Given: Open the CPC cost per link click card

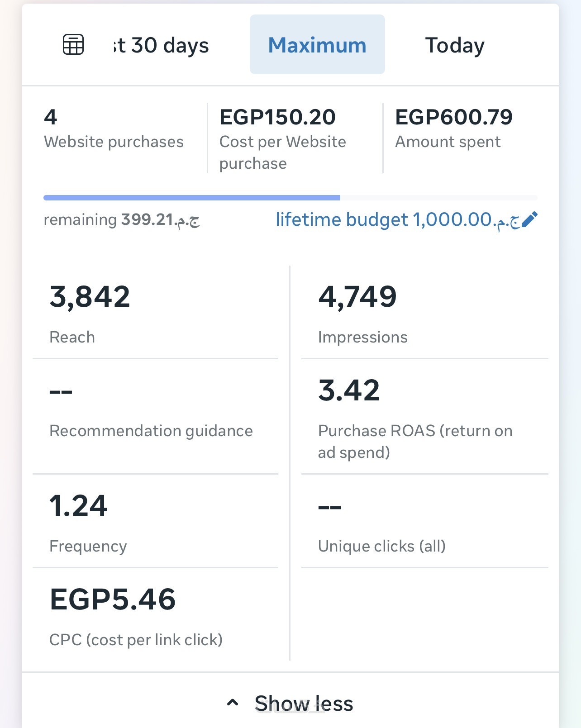Looking at the screenshot, I should tap(155, 615).
